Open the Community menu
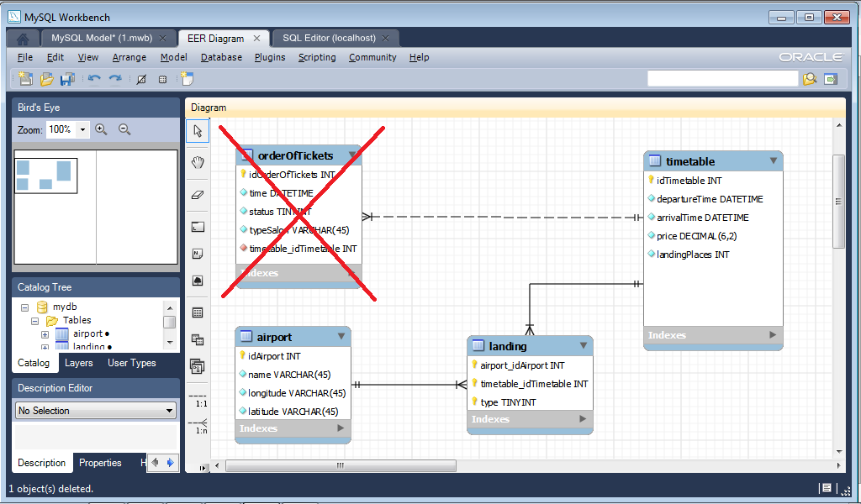 (372, 57)
